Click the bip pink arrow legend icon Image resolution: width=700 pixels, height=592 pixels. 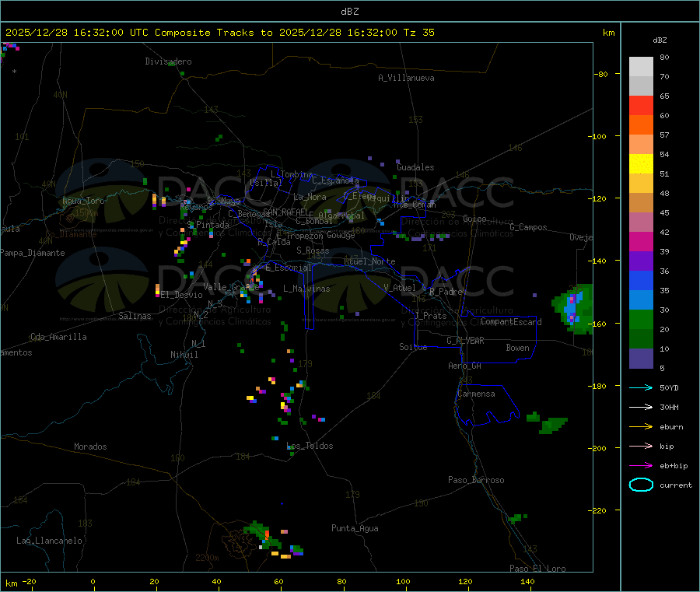(x=641, y=446)
